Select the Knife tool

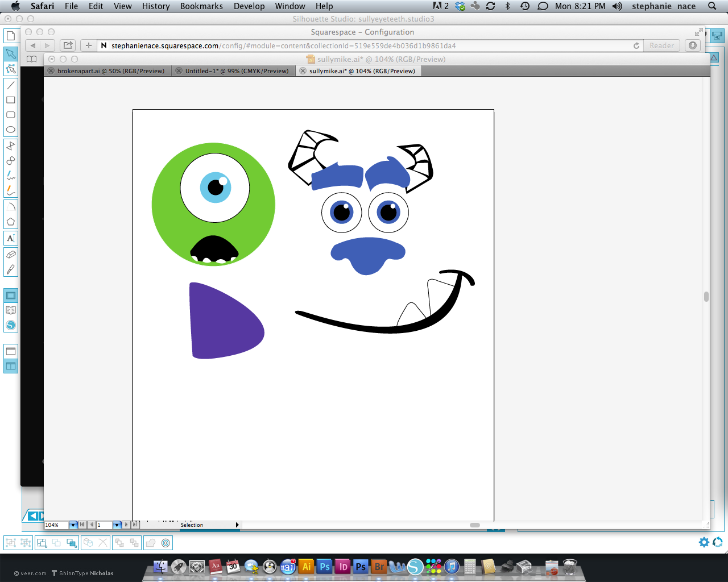11,269
